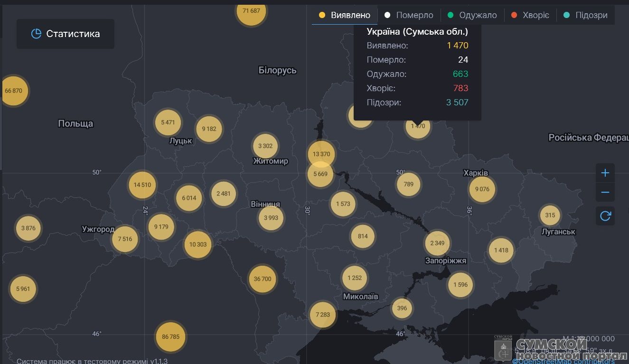This screenshot has width=629, height=364.
Task: Click the 36 700 cluster marker
Action: tap(263, 279)
